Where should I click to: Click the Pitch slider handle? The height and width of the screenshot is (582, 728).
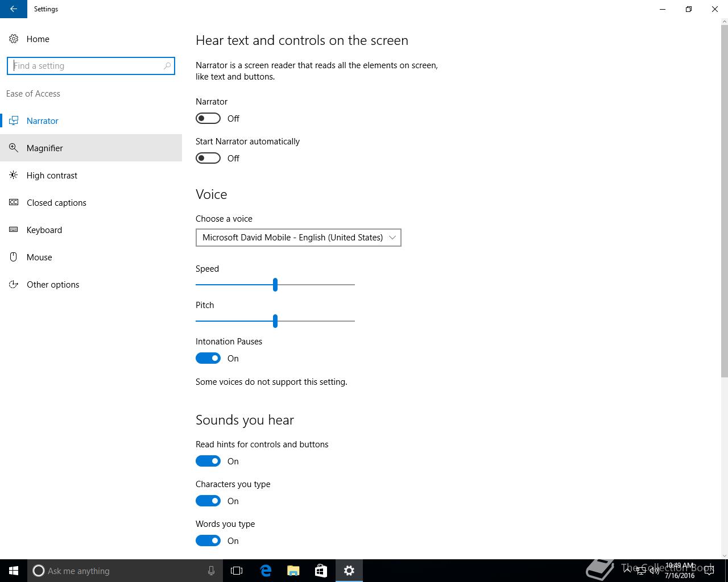click(275, 321)
